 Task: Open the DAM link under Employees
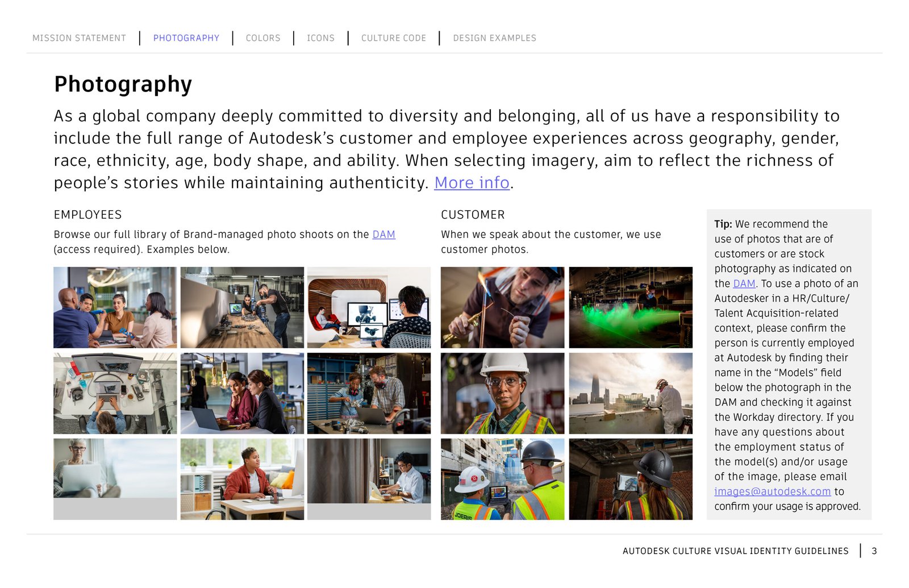click(x=383, y=235)
